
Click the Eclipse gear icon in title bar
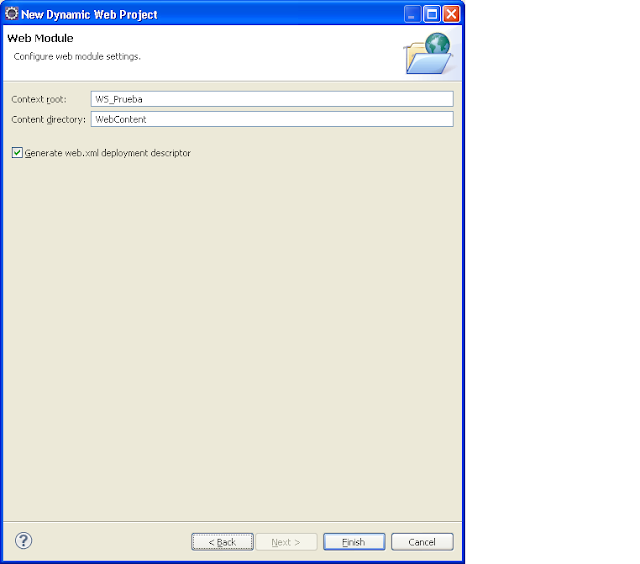(x=11, y=13)
